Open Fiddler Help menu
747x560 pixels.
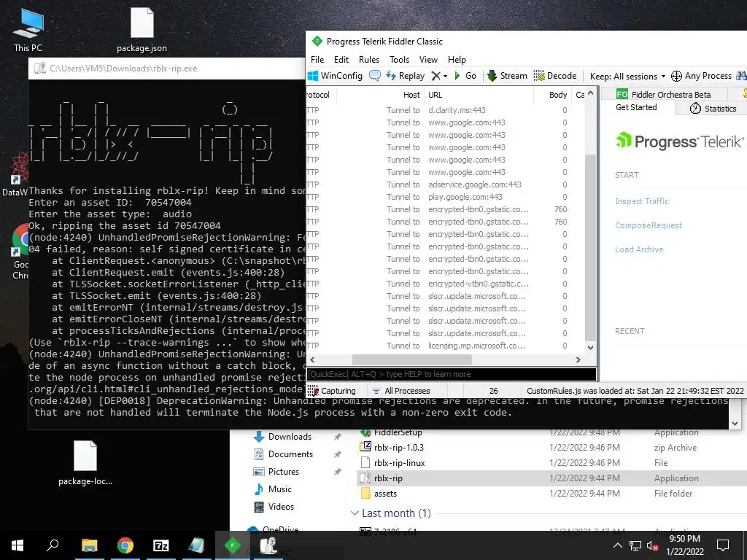[457, 60]
